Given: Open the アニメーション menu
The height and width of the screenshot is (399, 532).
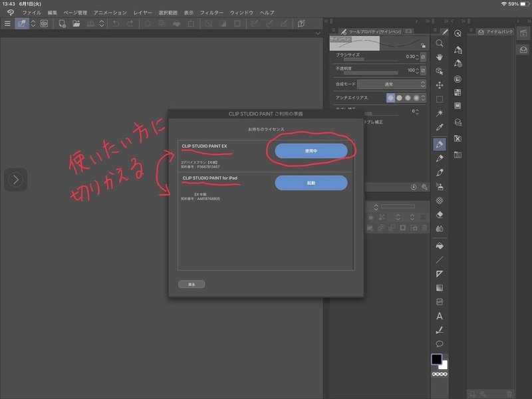Looking at the screenshot, I should tap(110, 13).
